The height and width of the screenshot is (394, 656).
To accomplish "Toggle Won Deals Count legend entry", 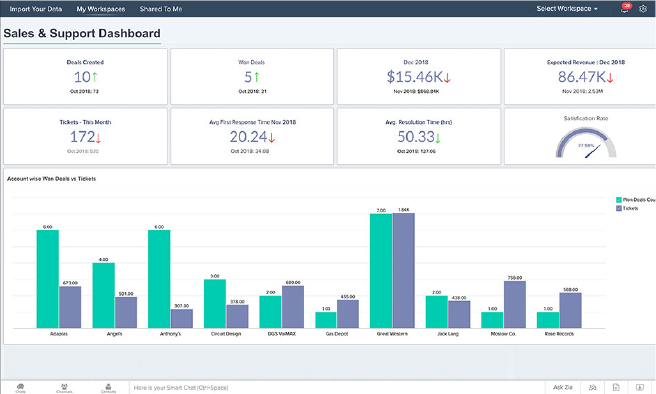I will (636, 200).
